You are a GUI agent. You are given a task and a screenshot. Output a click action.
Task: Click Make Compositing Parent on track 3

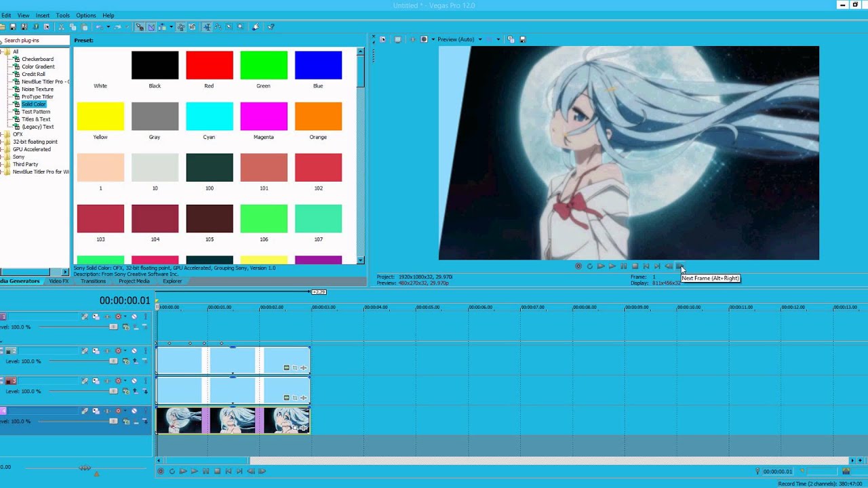point(135,391)
